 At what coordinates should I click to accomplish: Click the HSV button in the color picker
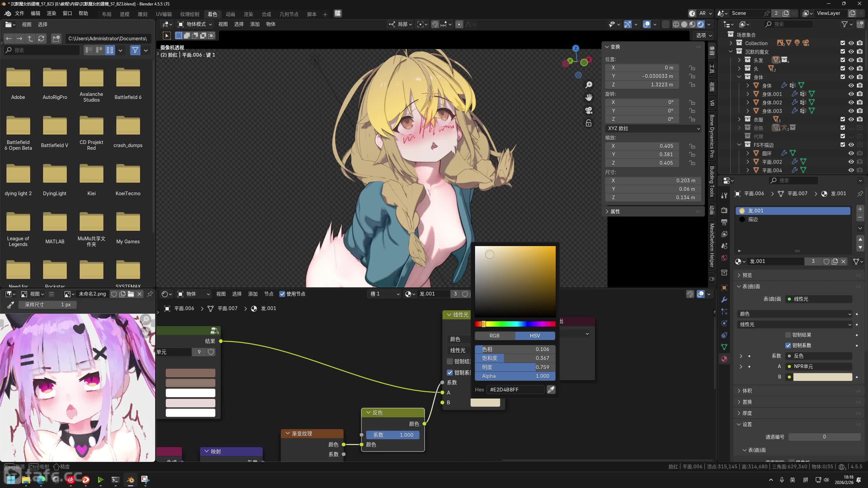(x=535, y=335)
